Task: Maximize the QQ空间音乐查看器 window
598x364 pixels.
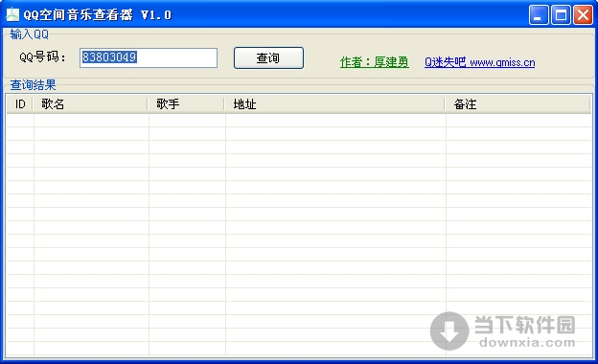Action: pos(561,15)
